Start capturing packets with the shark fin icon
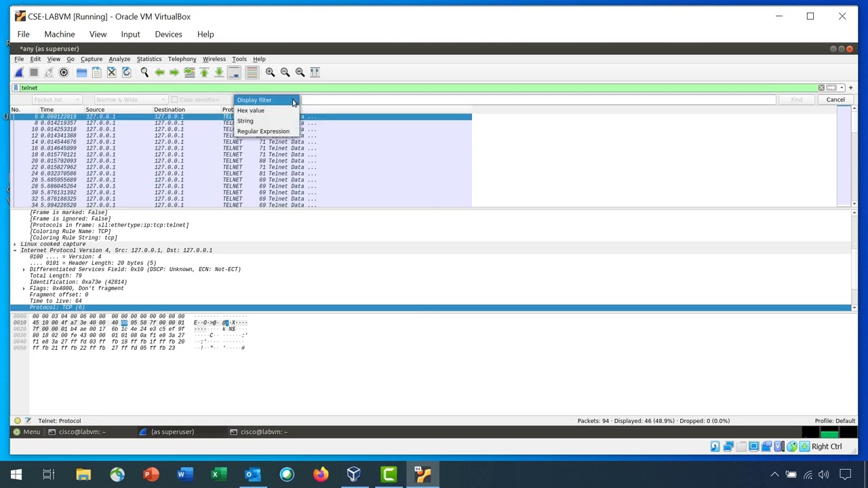This screenshot has height=488, width=868. tap(19, 72)
